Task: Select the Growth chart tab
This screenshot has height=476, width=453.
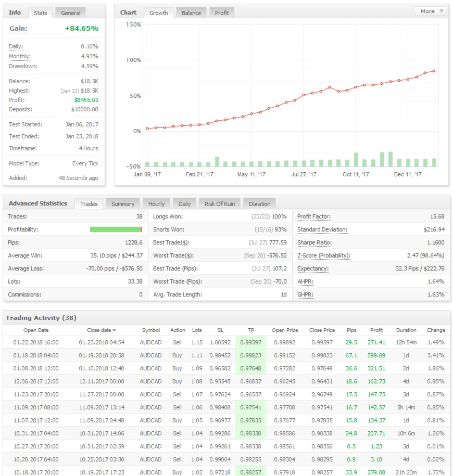Action: tap(158, 13)
